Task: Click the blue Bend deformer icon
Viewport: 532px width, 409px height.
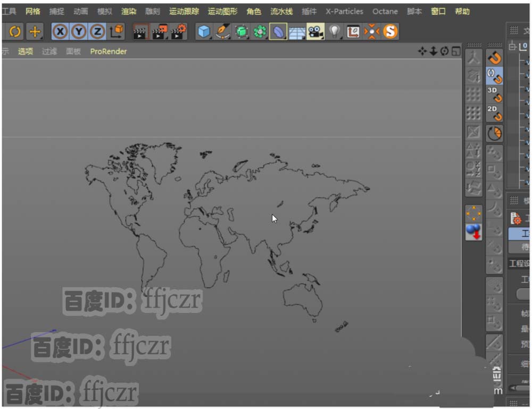Action: tap(278, 31)
